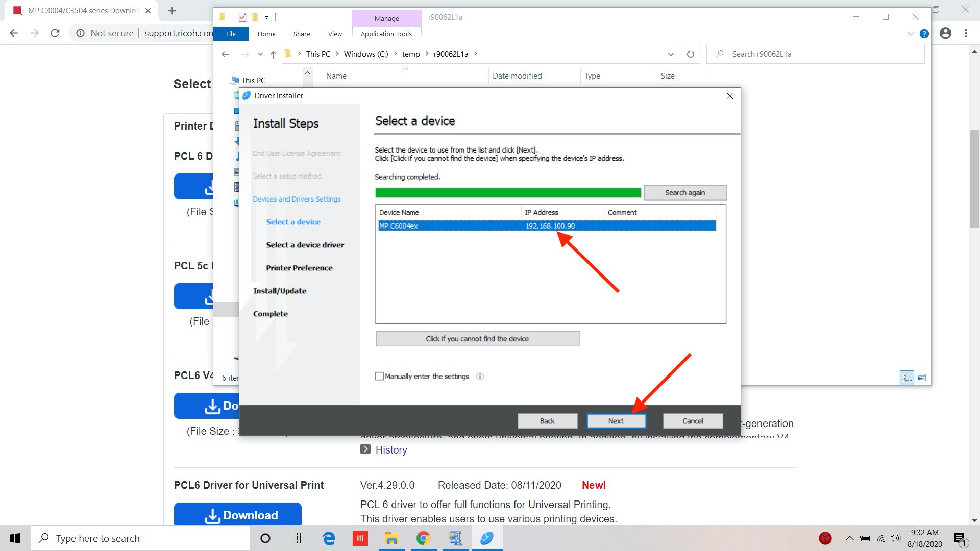Close the Driver Installer dialog

[730, 96]
